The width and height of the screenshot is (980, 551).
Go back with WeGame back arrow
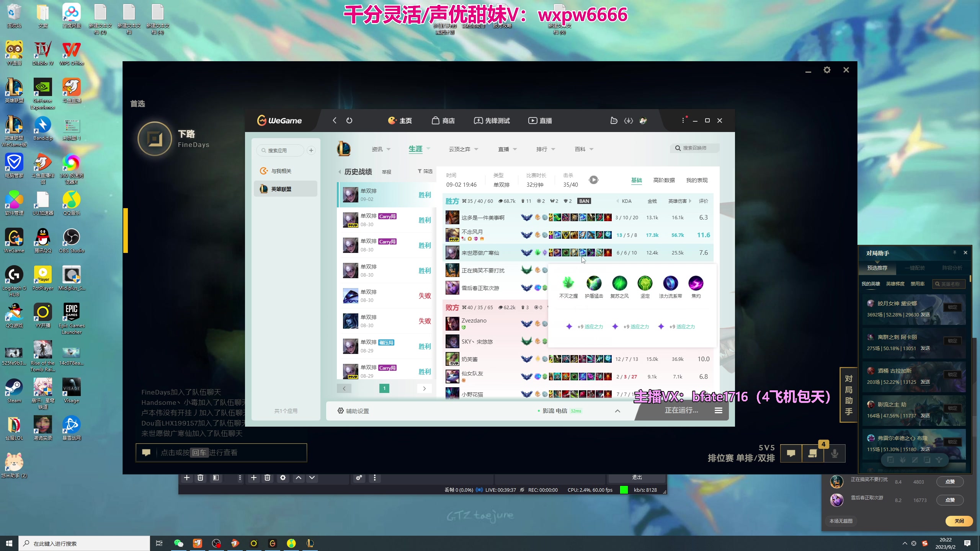pyautogui.click(x=335, y=121)
